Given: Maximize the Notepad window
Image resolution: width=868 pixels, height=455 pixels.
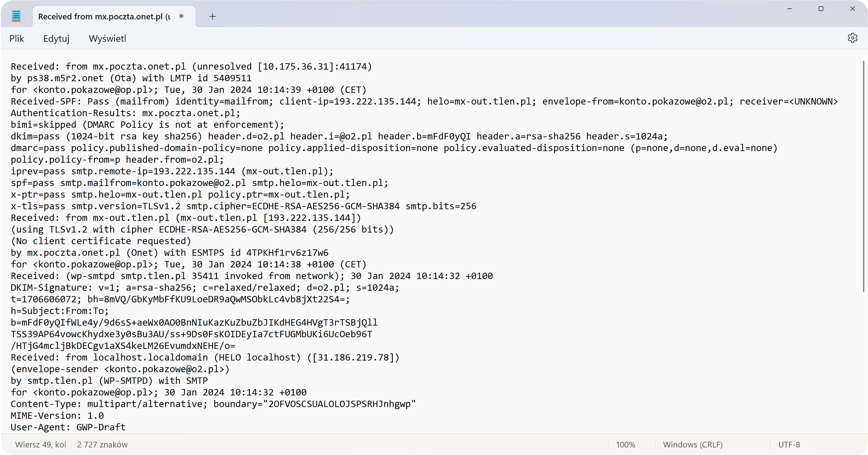Looking at the screenshot, I should click(x=821, y=9).
